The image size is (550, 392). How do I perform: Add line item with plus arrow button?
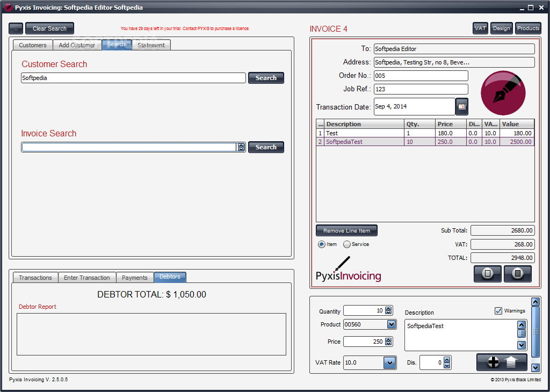502,362
